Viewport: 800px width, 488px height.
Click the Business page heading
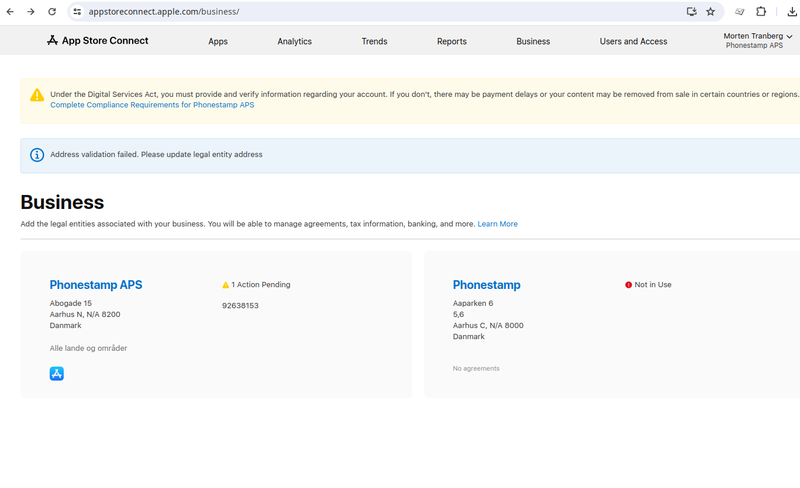click(62, 202)
